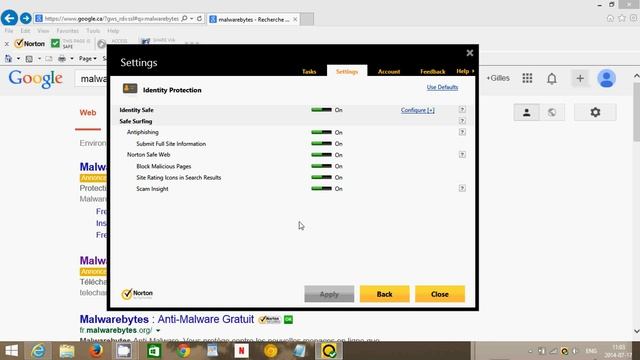Open the Help menu arrow in Norton
Screen dimensions: 640x360
(x=473, y=71)
